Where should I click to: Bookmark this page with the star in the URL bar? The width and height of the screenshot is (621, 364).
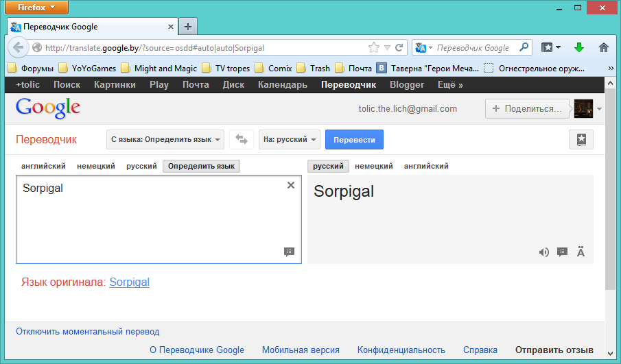374,48
